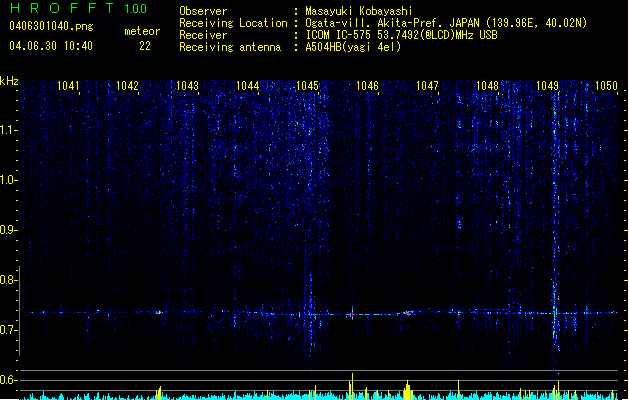Click the 0.9 frequency axis label

pyautogui.click(x=8, y=230)
